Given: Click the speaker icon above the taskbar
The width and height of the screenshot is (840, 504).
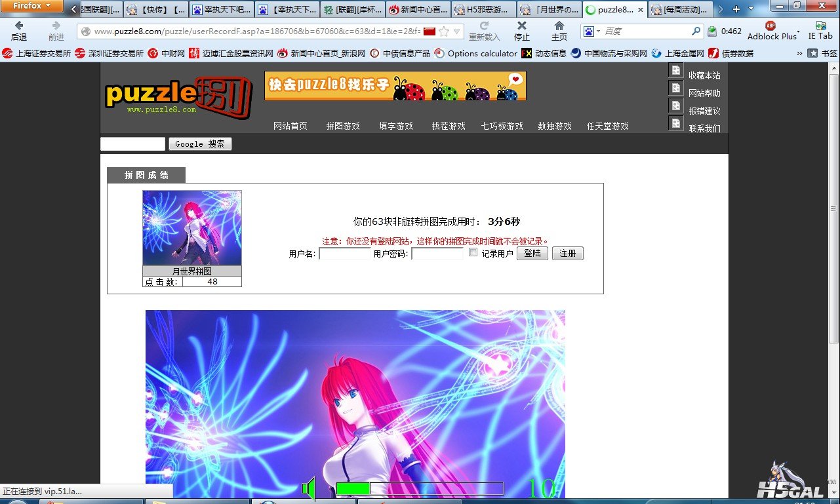Looking at the screenshot, I should click(x=309, y=488).
